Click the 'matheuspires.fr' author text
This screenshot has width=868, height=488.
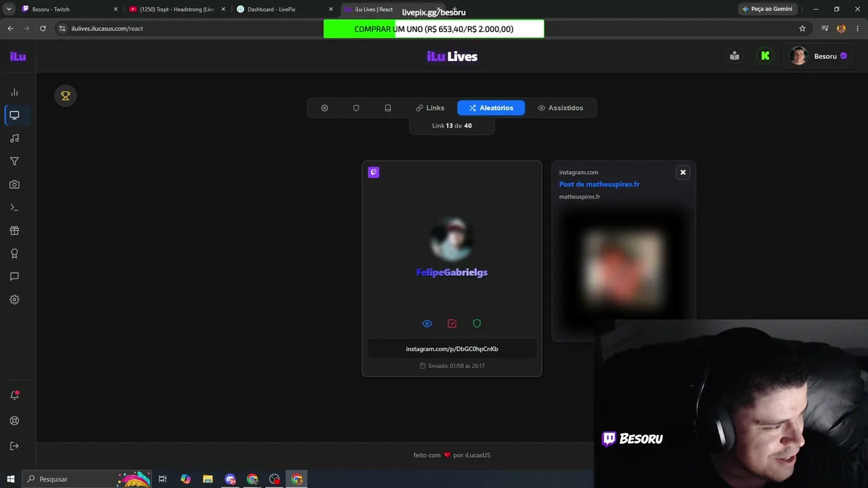point(580,197)
